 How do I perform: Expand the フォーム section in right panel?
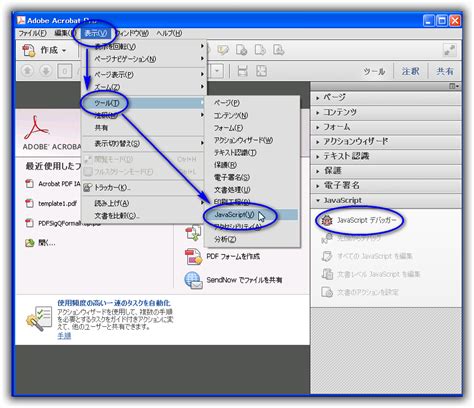[x=386, y=127]
